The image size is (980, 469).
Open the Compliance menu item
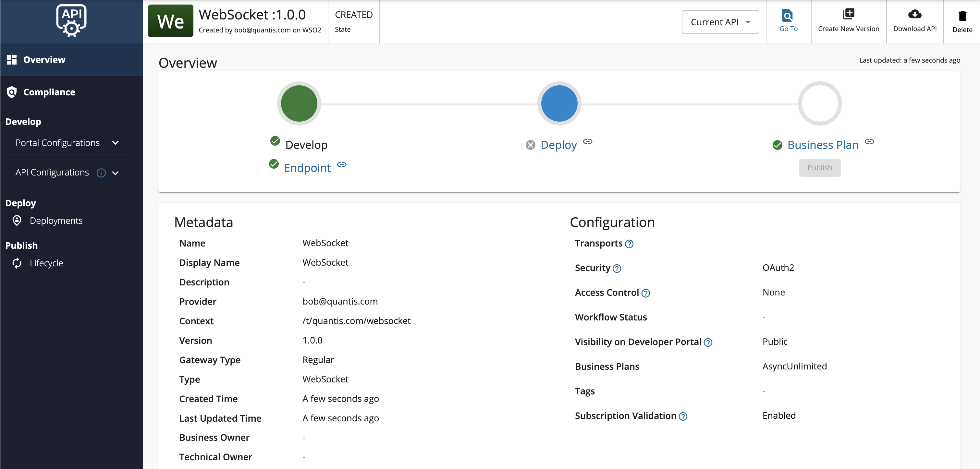[49, 92]
